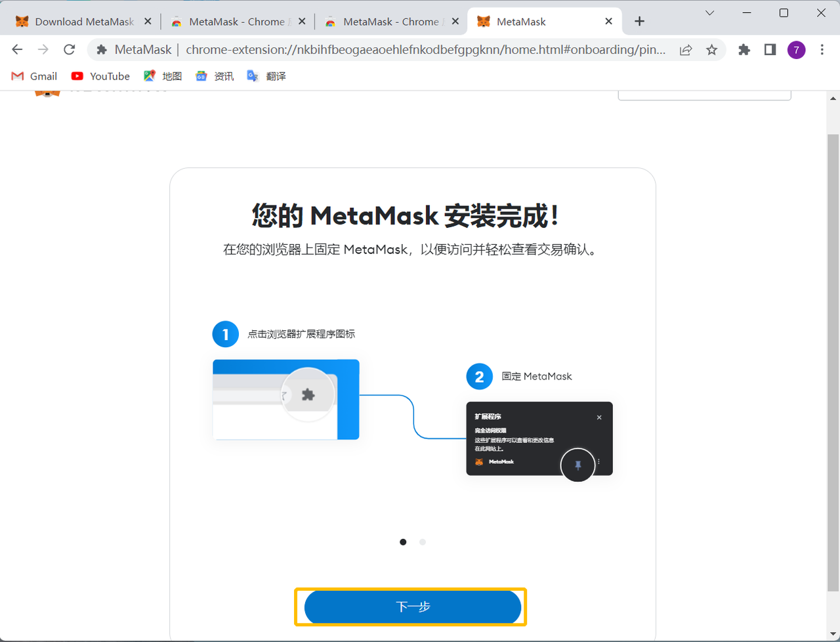Open 资讯 bookmark
The image size is (840, 642).
[215, 76]
